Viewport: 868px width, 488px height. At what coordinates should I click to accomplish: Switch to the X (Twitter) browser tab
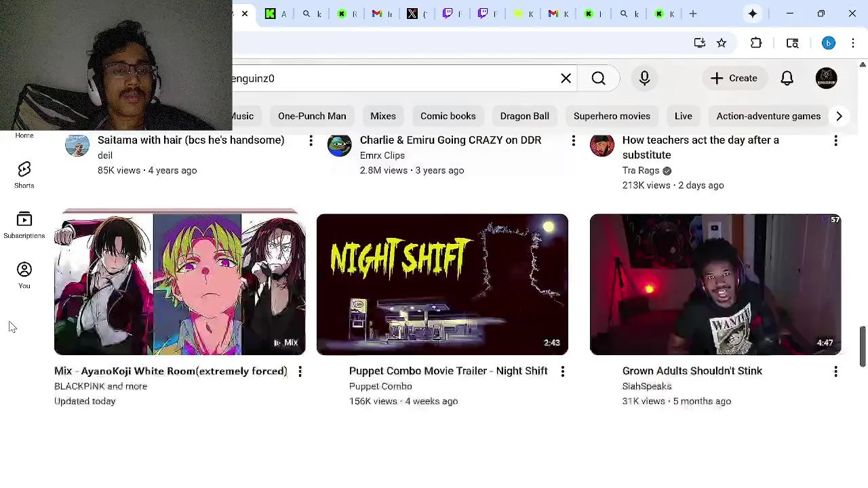(418, 14)
